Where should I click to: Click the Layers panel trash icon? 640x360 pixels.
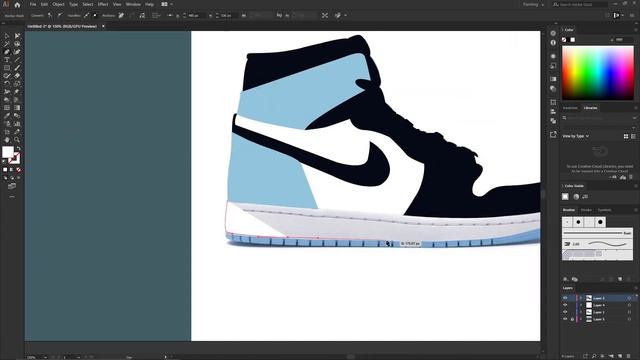(629, 356)
